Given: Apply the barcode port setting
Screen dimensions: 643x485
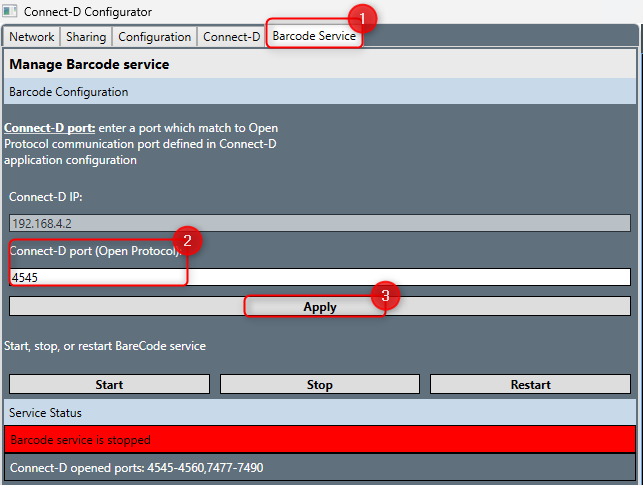Looking at the screenshot, I should pos(320,307).
